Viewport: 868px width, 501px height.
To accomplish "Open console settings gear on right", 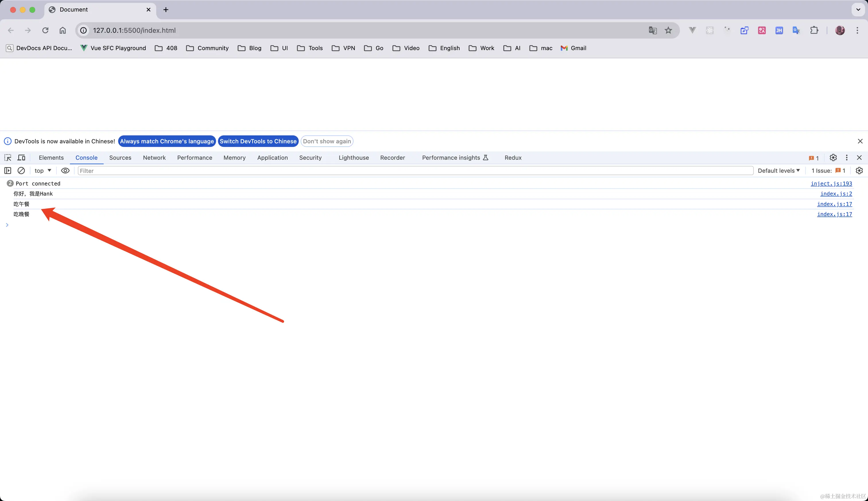I will point(859,171).
